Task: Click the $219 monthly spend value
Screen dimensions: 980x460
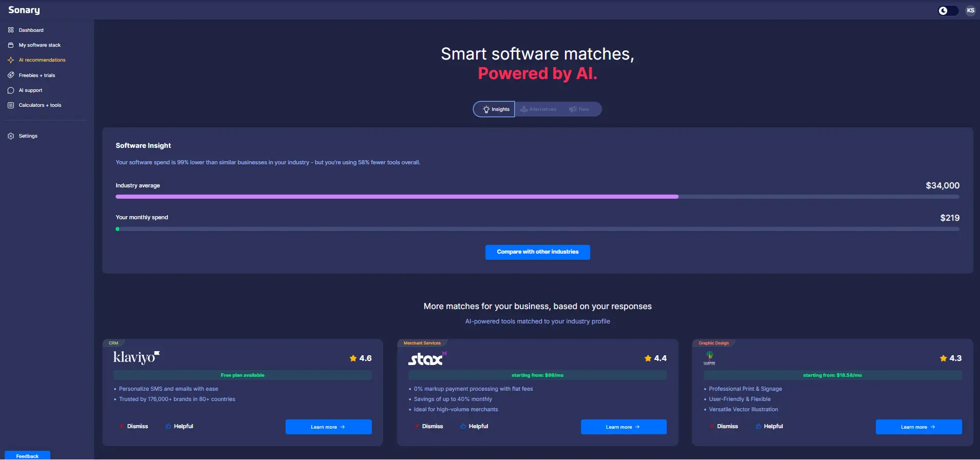Action: point(950,218)
